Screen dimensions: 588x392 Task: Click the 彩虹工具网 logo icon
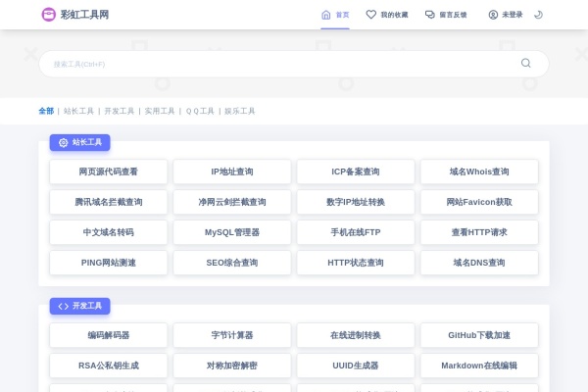[x=49, y=15]
